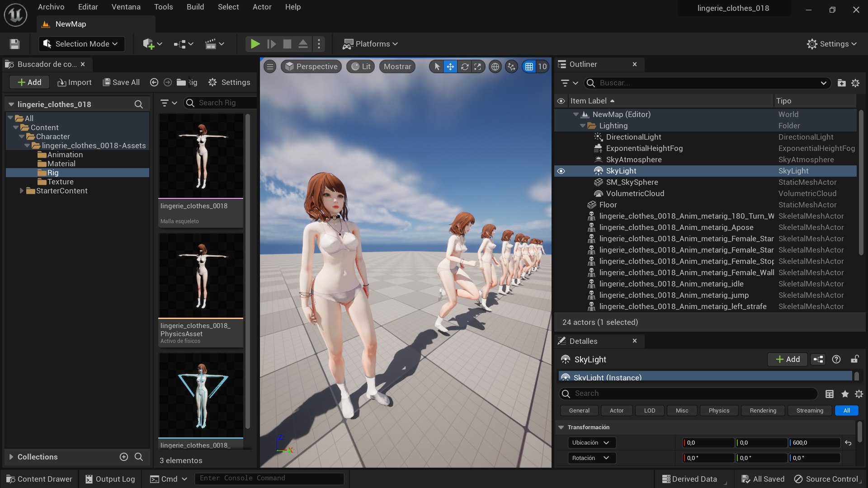This screenshot has height=488, width=868.
Task: Activate the Translate move tool
Action: tap(450, 66)
